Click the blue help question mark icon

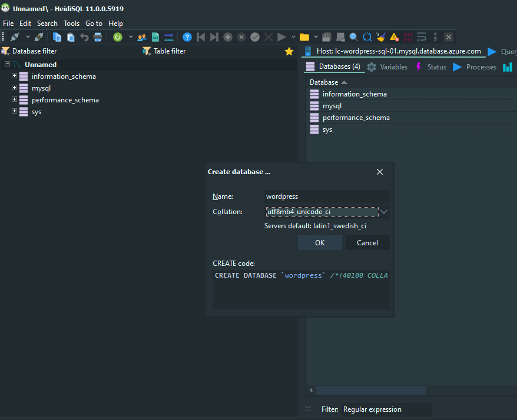click(x=187, y=37)
